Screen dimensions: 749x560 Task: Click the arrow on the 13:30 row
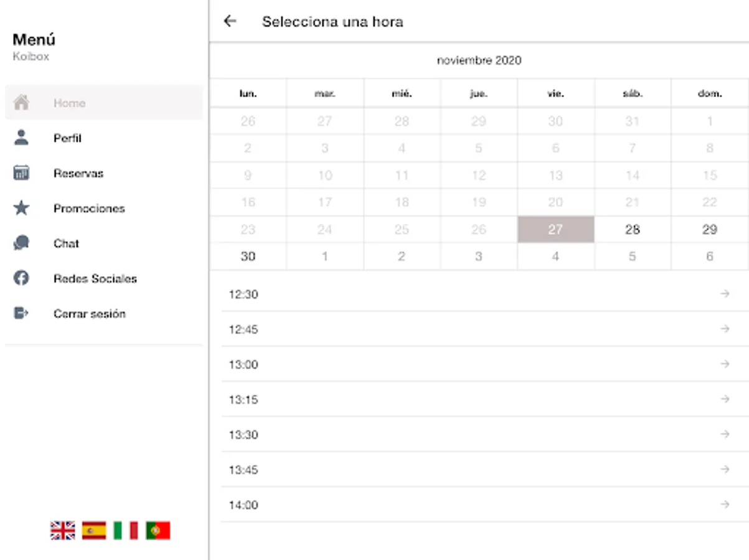[x=725, y=434]
